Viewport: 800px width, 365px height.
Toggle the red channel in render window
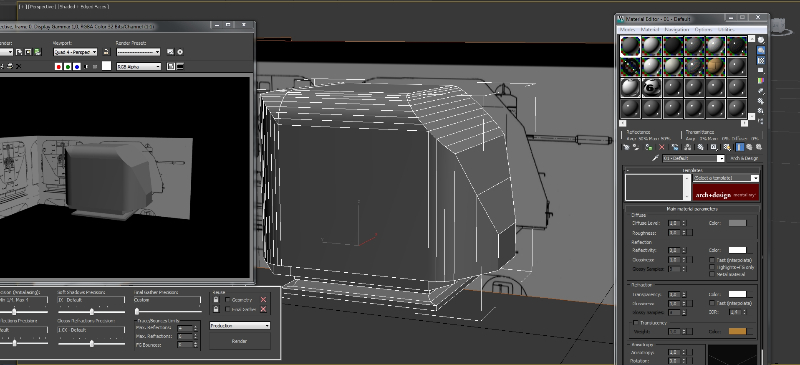click(59, 66)
